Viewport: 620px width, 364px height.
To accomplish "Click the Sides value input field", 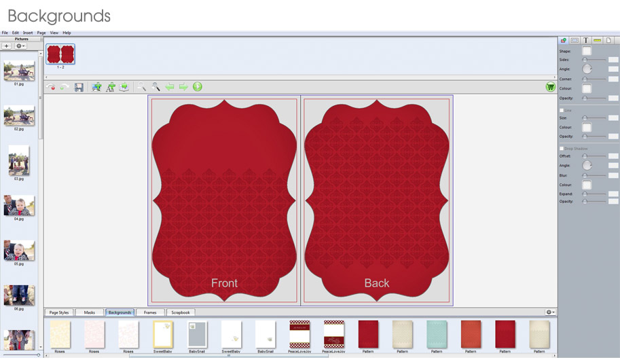I will point(613,60).
